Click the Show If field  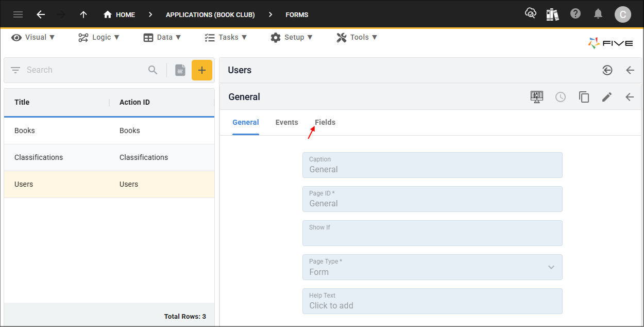coord(432,233)
